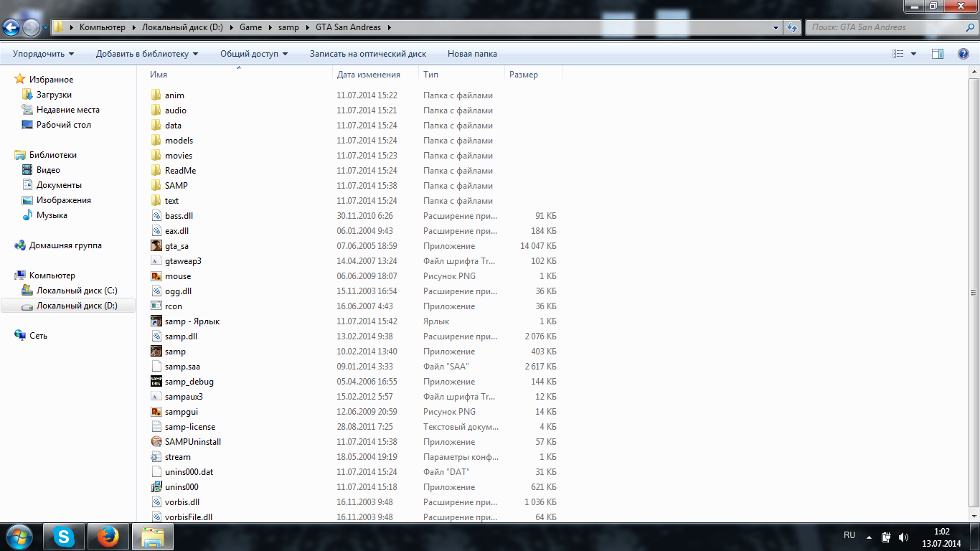Open the taskbar clock and date
980x551 pixels.
coord(942,537)
